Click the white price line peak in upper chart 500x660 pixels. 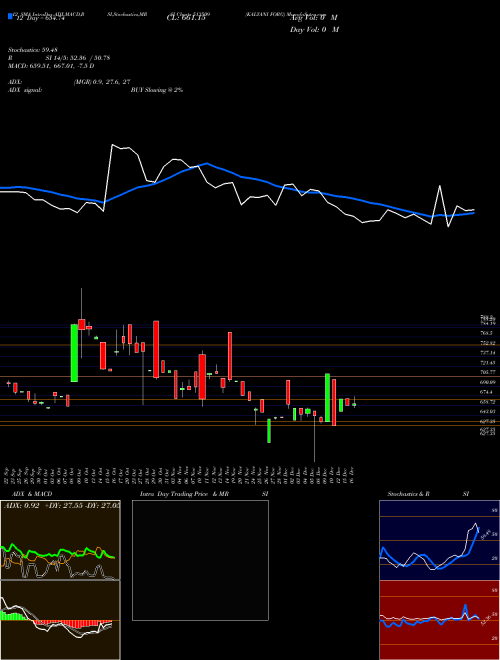click(113, 145)
